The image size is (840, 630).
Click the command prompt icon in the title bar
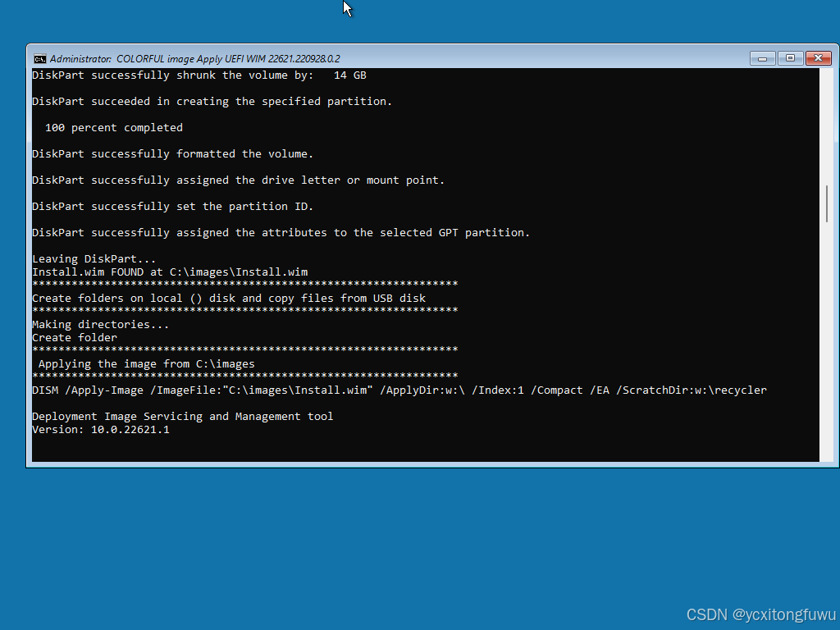point(39,59)
